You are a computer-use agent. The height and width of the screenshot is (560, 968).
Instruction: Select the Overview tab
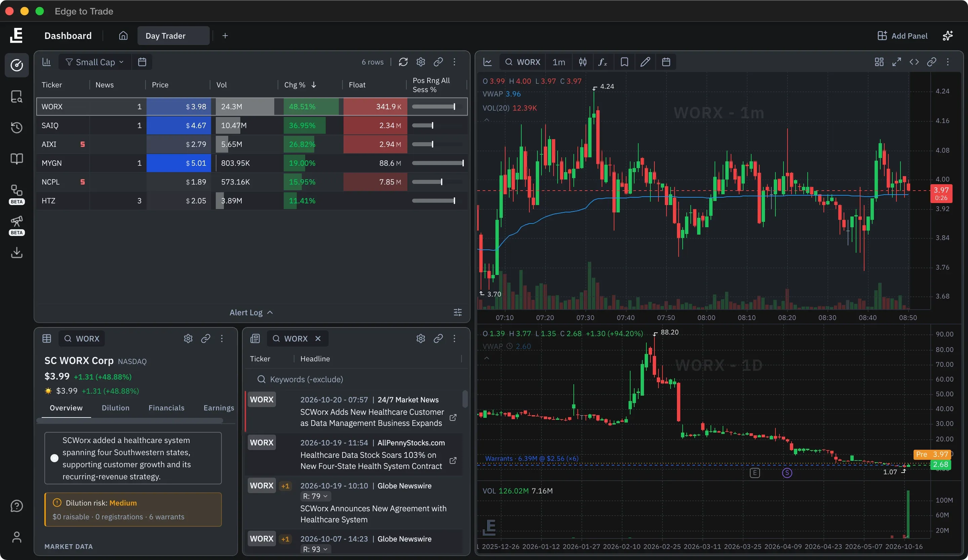point(66,408)
